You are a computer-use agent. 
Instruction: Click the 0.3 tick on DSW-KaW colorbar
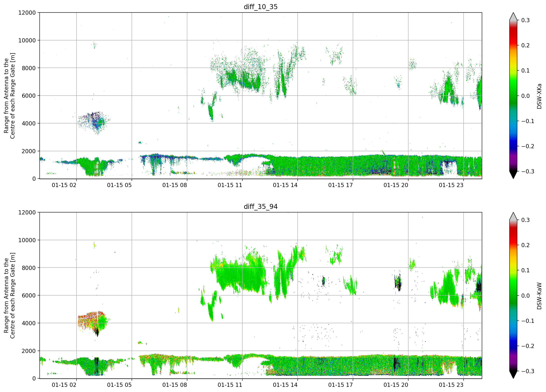tap(525, 220)
